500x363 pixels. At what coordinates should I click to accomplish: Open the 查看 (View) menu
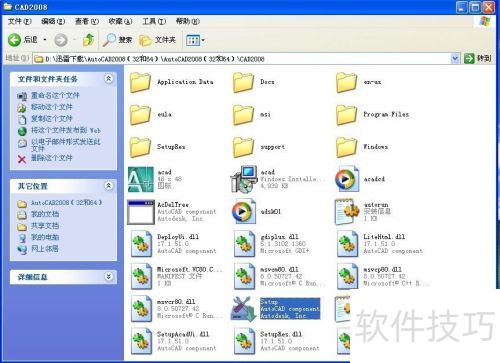click(x=87, y=22)
